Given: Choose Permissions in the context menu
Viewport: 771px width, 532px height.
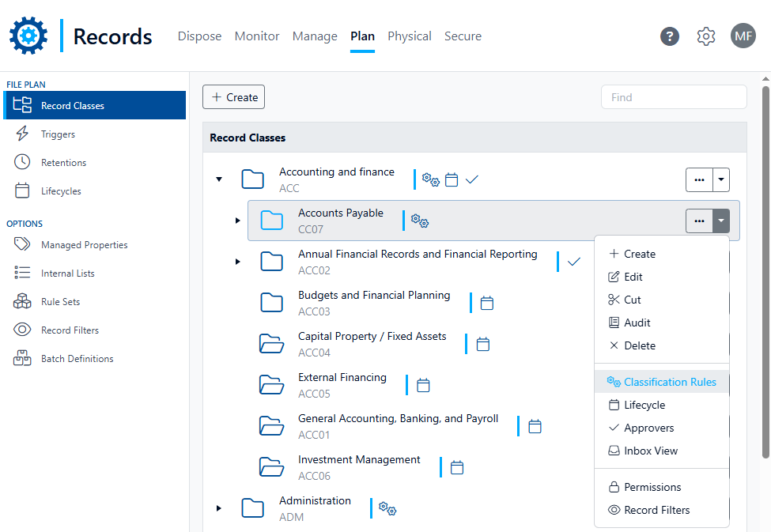Looking at the screenshot, I should tap(652, 487).
